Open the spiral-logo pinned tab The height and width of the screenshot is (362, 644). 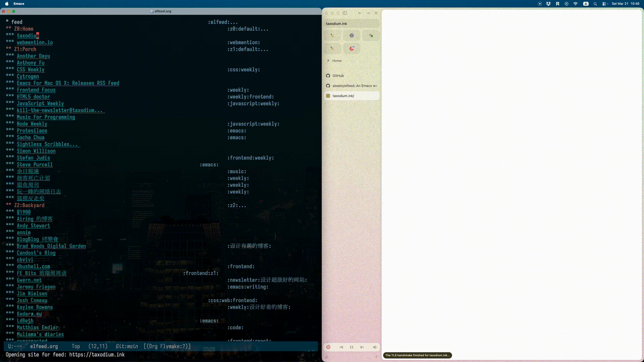[x=352, y=36]
